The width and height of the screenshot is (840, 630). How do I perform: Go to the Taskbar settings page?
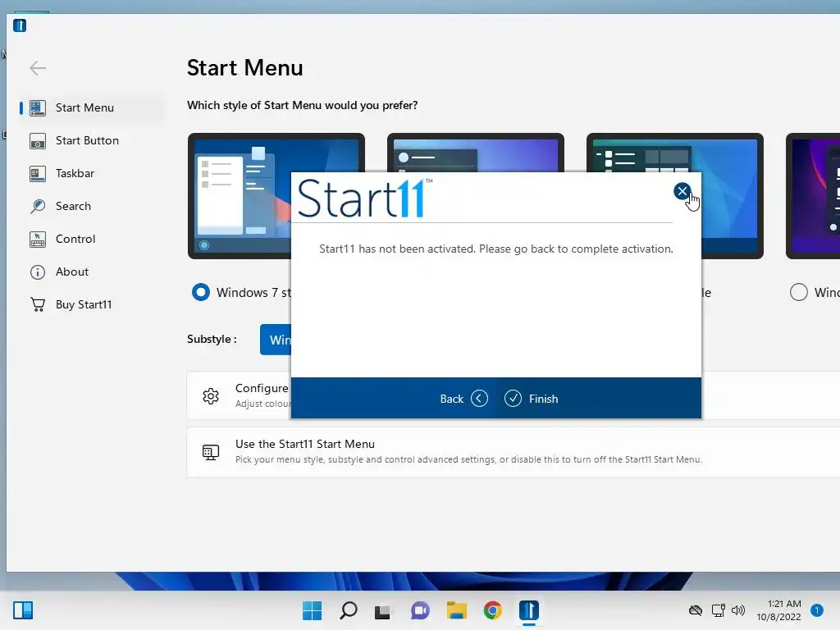(x=91, y=174)
